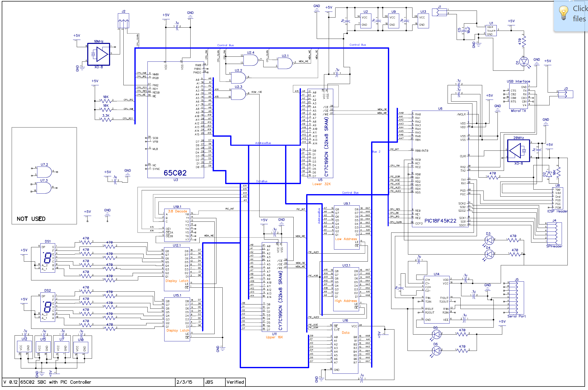Click the title "65C02 SBC with PIC Controller"
Viewport: 588px width, 390px height.
click(56, 382)
